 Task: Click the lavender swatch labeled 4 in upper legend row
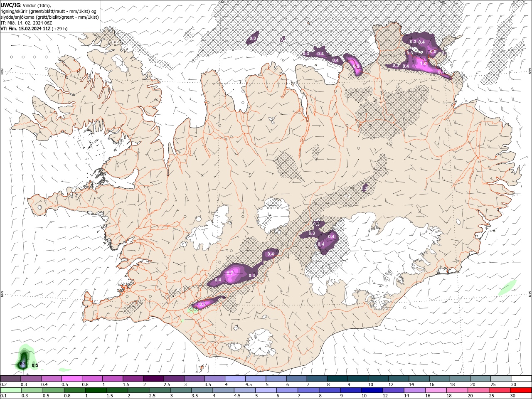[x=235, y=379]
